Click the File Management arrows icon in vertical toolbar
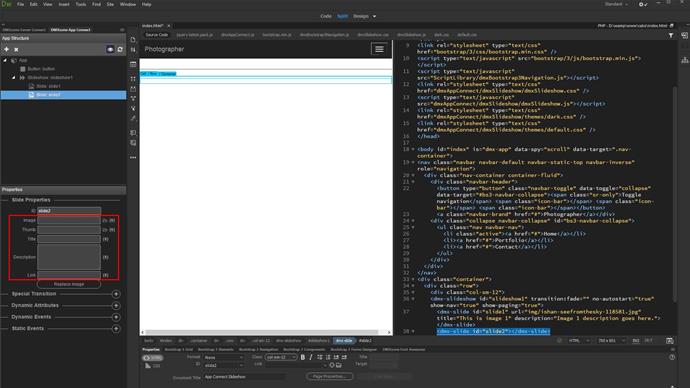The height and width of the screenshot is (388, 690). tap(133, 50)
